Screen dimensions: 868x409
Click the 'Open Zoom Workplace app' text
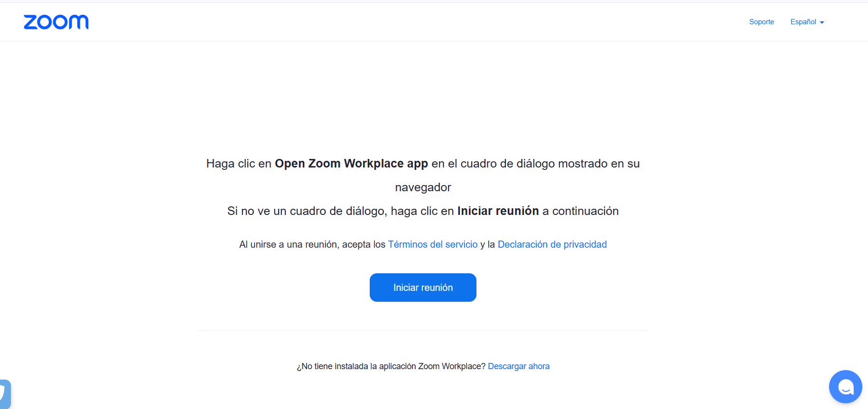(x=351, y=164)
